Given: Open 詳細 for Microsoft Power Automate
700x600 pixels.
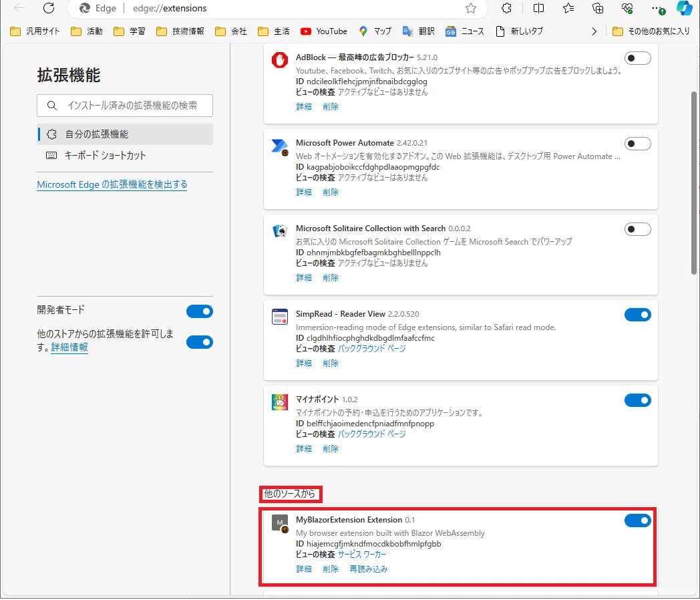Looking at the screenshot, I should (x=303, y=192).
